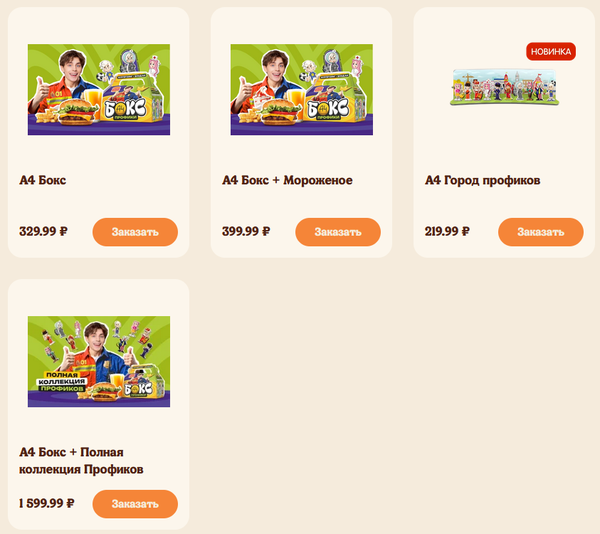
Task: Click the yellow БОКС package in first card image
Action: point(132,103)
